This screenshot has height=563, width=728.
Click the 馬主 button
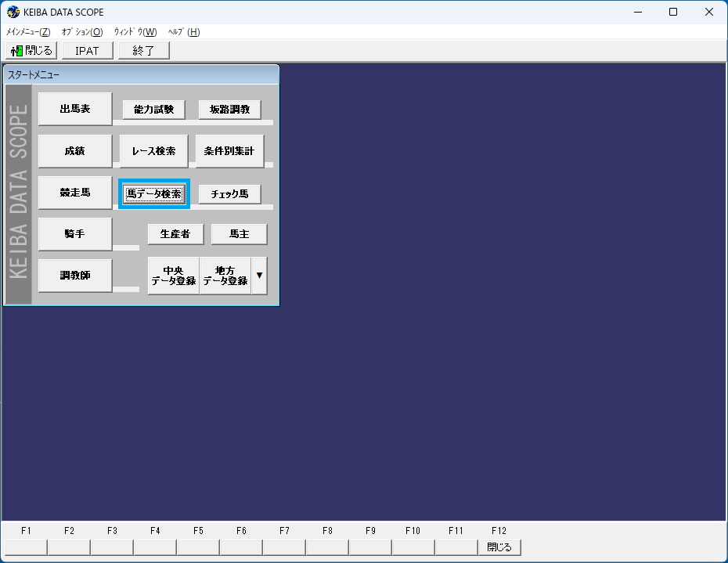[x=239, y=234]
